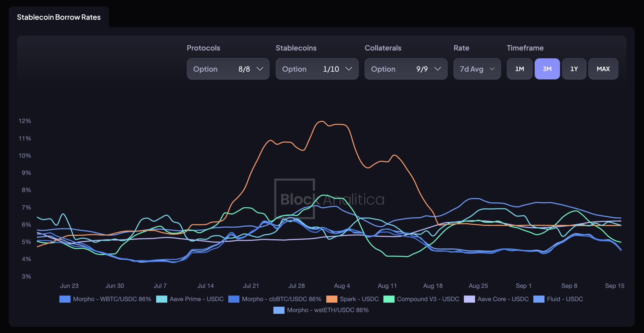Open the Rate 7d Avg selector
The width and height of the screenshot is (644, 333).
[x=477, y=69]
